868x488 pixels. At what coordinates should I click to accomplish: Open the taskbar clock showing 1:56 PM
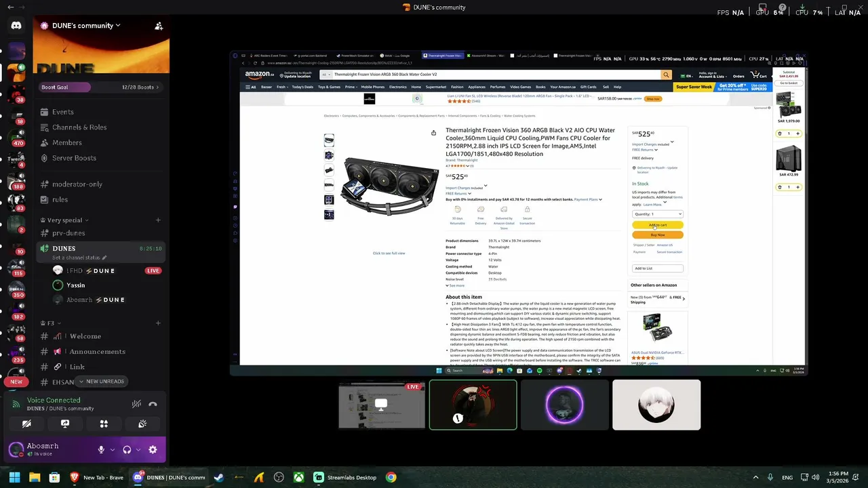click(838, 477)
